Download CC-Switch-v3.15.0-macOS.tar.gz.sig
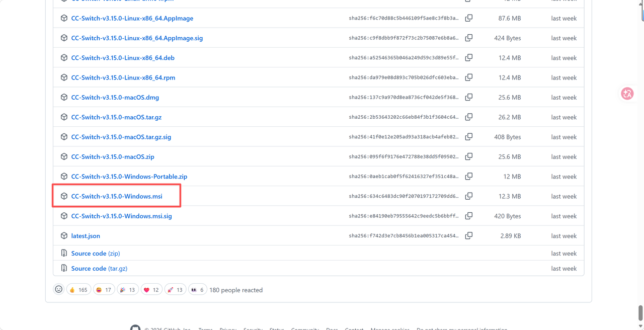Screen dimensions: 644x330 point(121,137)
